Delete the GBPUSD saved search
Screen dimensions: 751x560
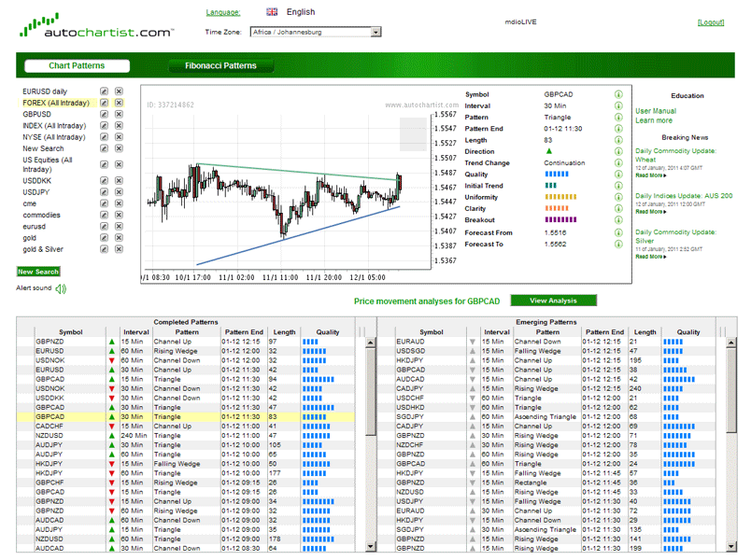point(119,115)
